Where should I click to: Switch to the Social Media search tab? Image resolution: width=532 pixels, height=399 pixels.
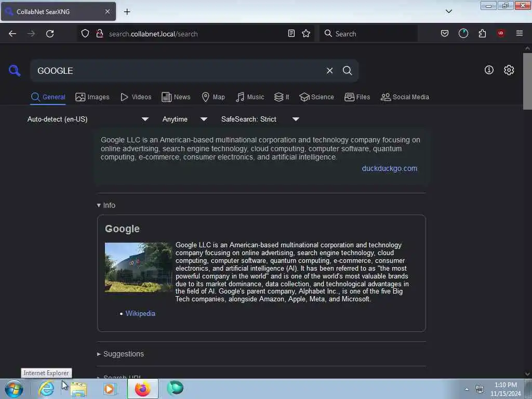(x=405, y=97)
